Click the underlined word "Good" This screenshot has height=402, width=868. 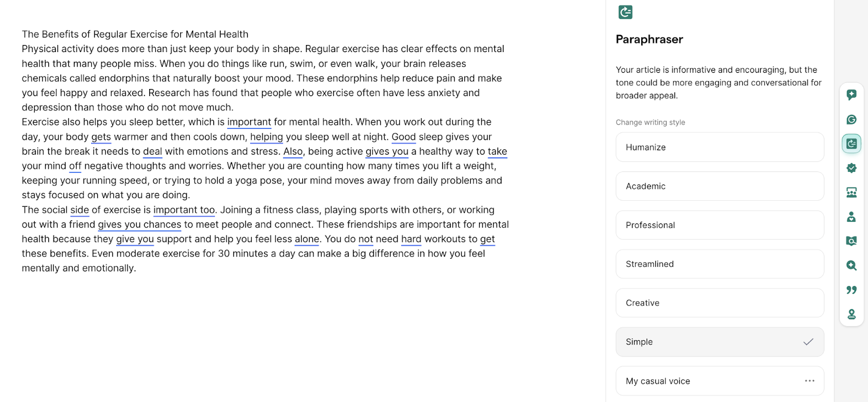tap(404, 137)
